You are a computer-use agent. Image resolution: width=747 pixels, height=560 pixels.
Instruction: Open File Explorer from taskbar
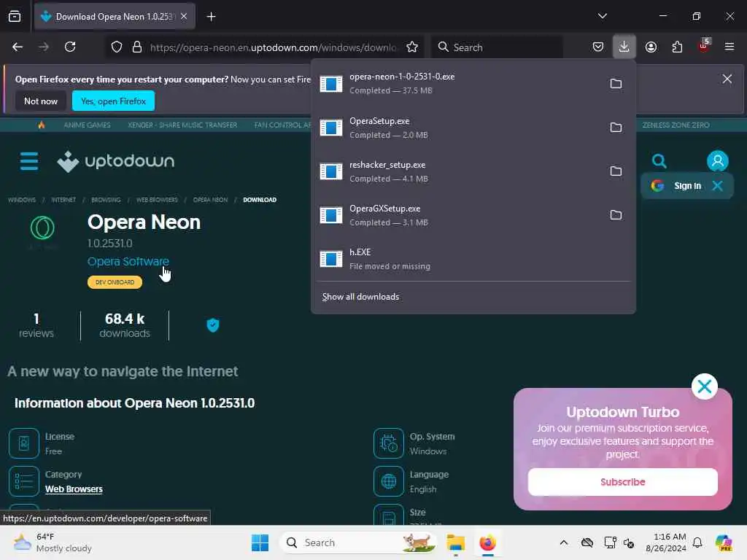pyautogui.click(x=455, y=542)
